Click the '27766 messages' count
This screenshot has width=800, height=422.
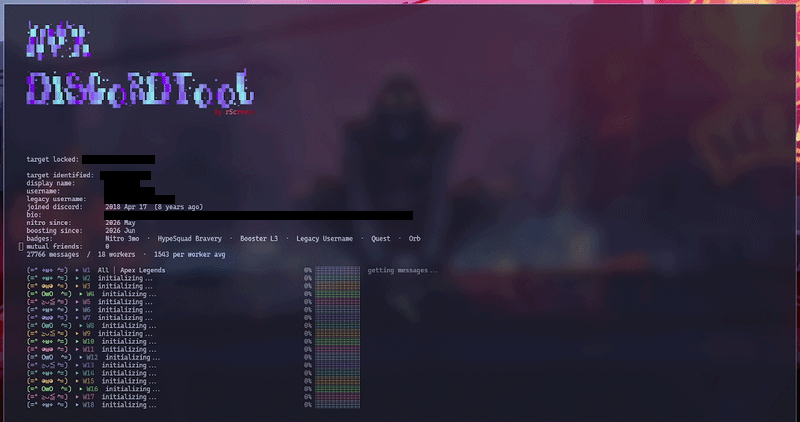coord(53,255)
